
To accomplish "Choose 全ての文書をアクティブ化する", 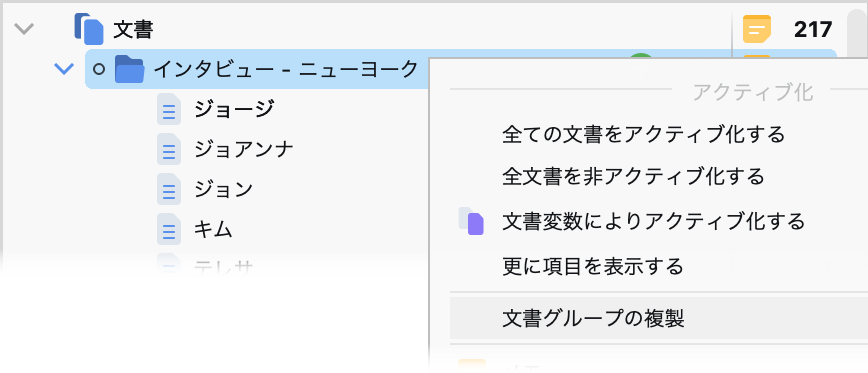I will pyautogui.click(x=643, y=134).
